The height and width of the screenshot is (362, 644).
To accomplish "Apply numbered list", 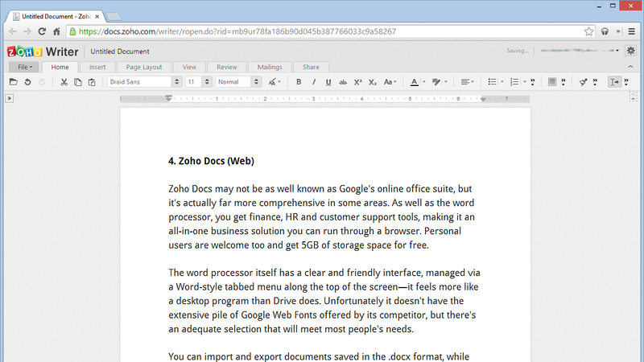I will click(514, 82).
